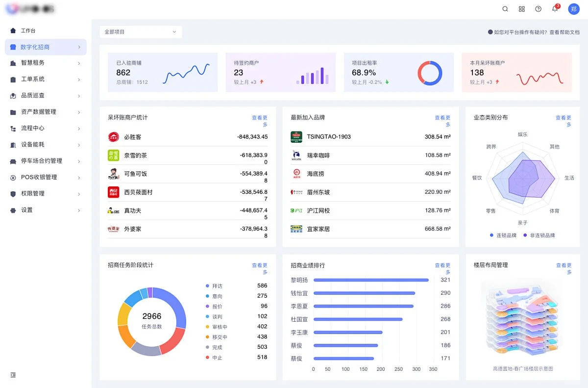Click 项目出租率 donut chart

click(430, 73)
